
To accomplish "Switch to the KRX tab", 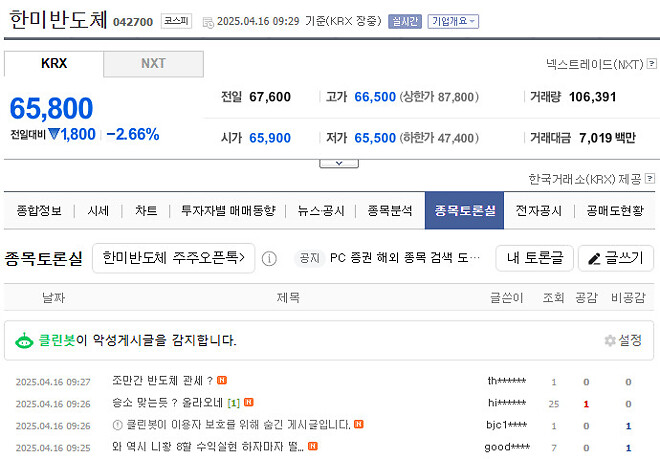I will 53,64.
